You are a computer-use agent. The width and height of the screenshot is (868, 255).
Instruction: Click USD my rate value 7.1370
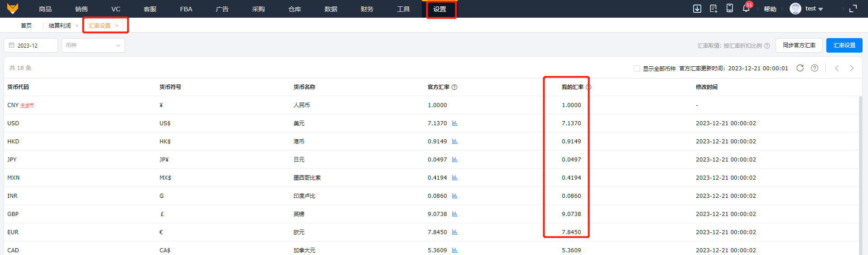[x=571, y=123]
